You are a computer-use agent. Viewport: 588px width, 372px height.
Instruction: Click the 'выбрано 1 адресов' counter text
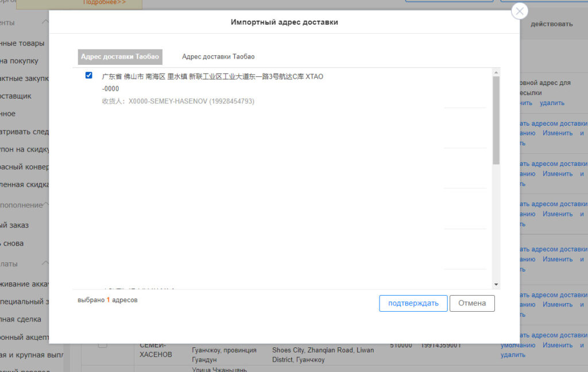[107, 300]
